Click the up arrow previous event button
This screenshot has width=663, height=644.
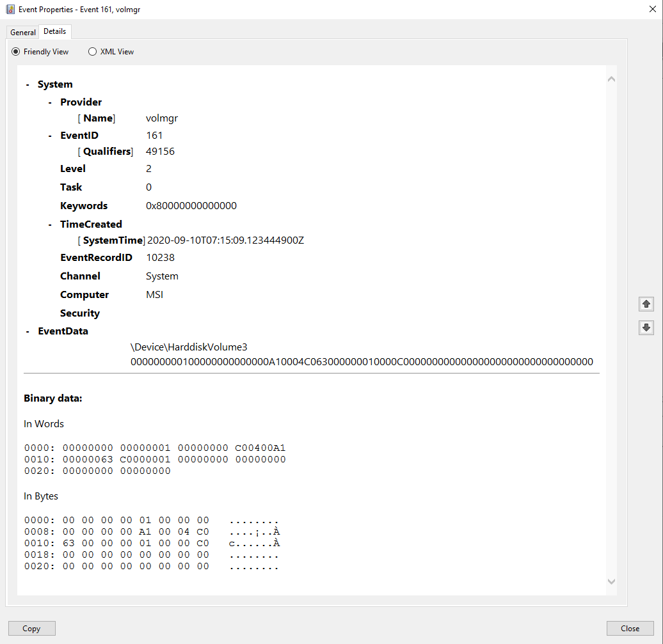tap(646, 304)
